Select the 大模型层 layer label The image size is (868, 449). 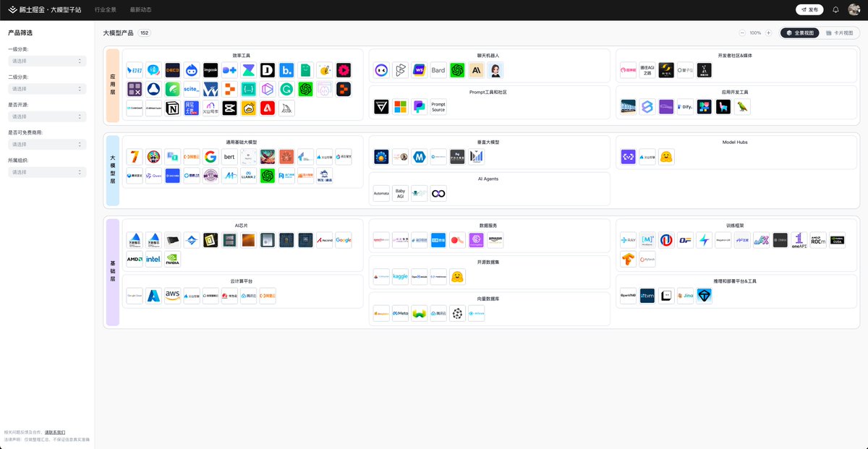click(x=113, y=170)
